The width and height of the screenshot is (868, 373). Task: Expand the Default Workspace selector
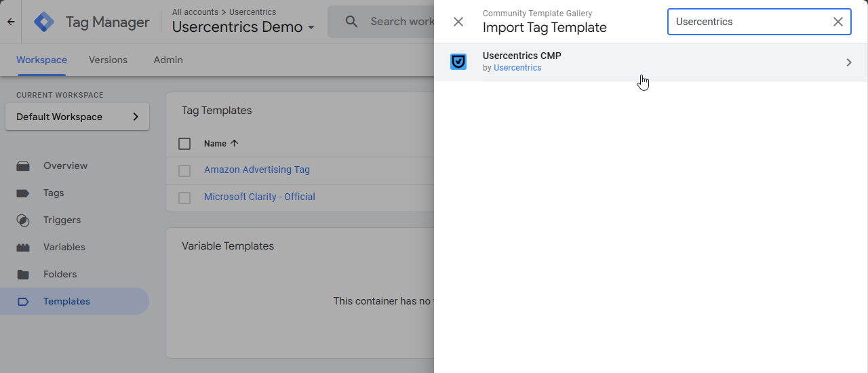pyautogui.click(x=77, y=117)
